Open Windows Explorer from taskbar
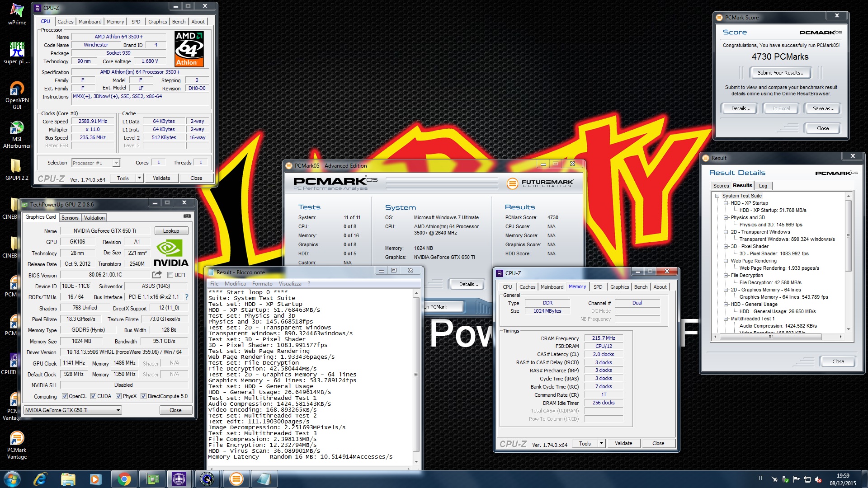 [68, 479]
